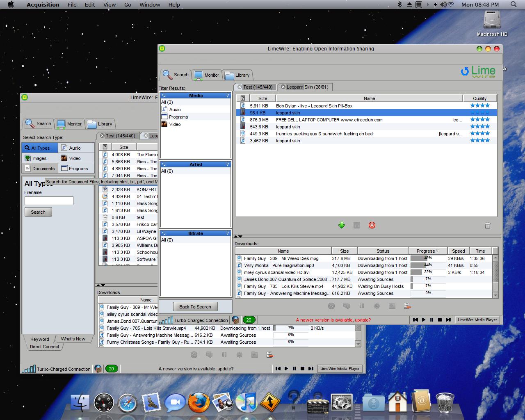Click the collapse icon at right of Artist filter header

tap(228, 164)
